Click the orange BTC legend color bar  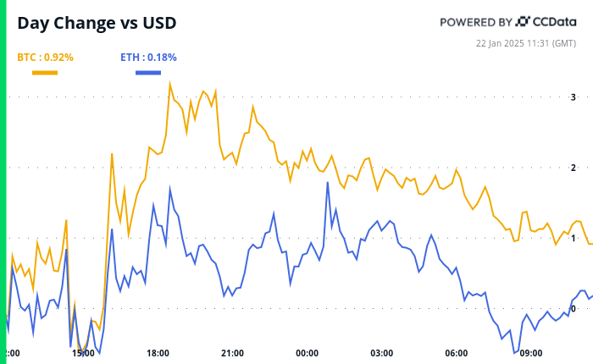[x=45, y=73]
